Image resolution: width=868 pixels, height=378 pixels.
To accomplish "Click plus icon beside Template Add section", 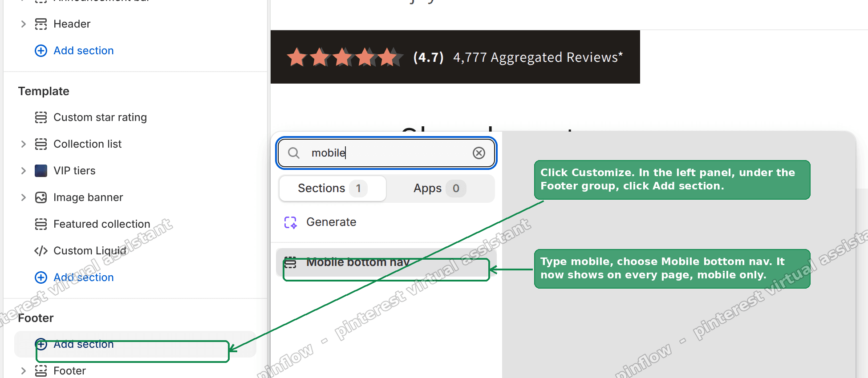I will pos(41,277).
